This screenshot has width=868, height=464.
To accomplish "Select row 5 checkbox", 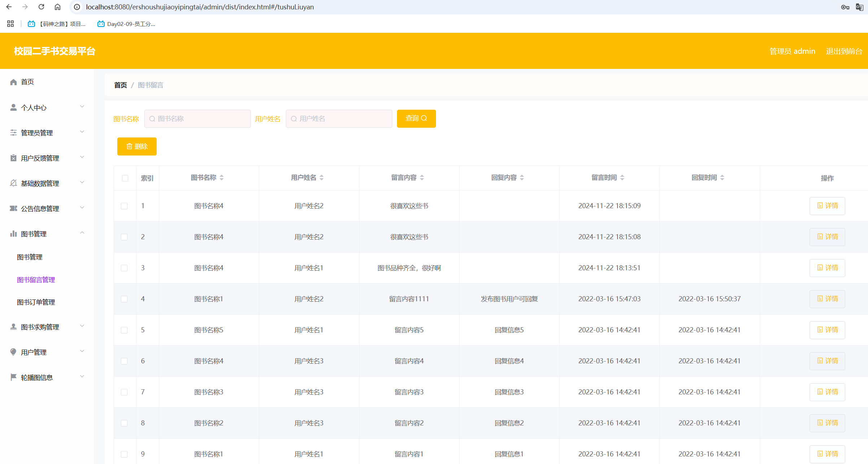I will tap(124, 330).
